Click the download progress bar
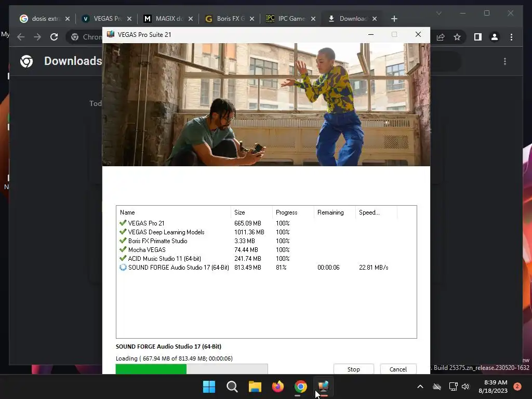Viewport: 532px width, 399px height. [192, 369]
